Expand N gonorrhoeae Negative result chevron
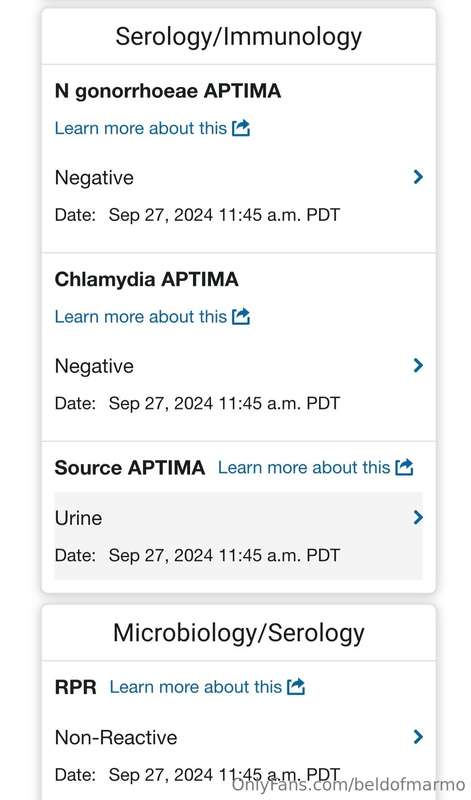This screenshot has width=471, height=800. coord(418,177)
